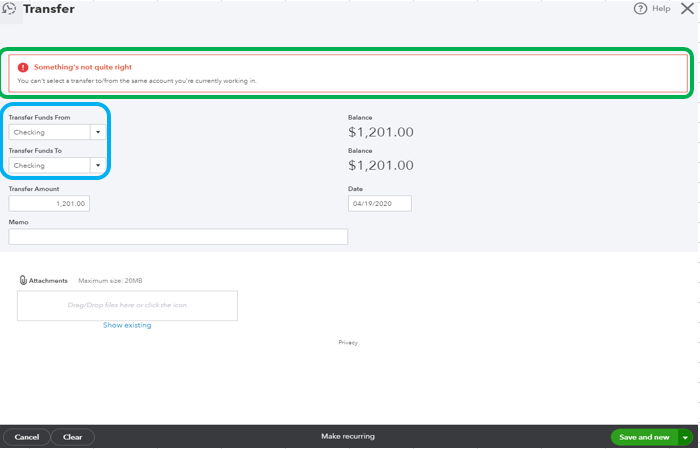This screenshot has width=700, height=449.
Task: Click the Transfer Funds To account text box
Action: tap(49, 166)
